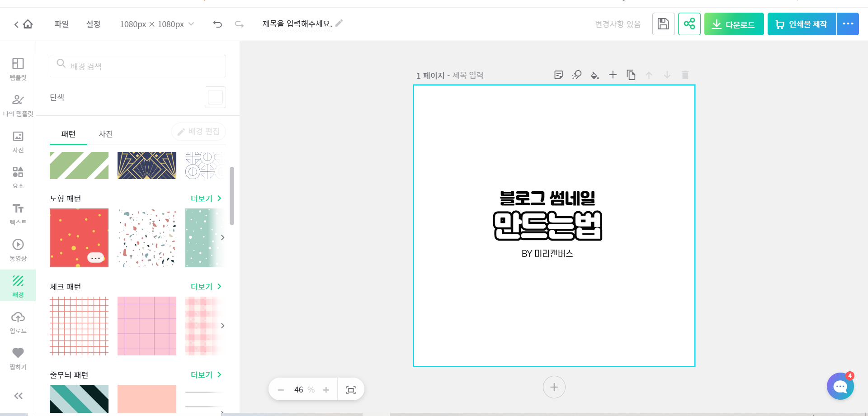Delete the page with trash icon

coord(685,75)
